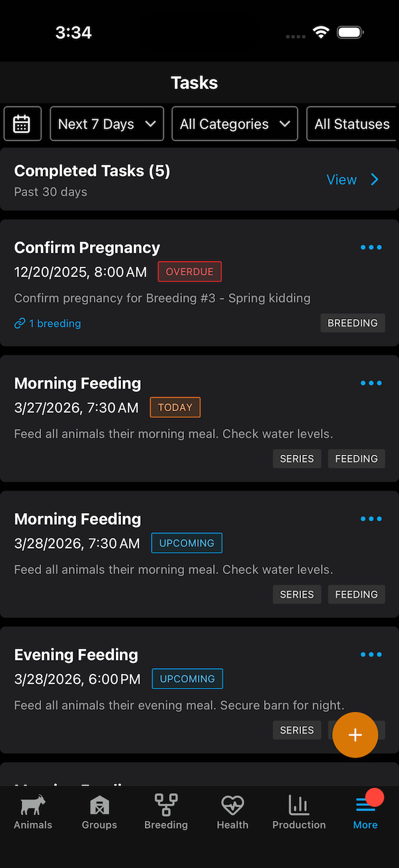Viewport: 399px width, 868px height.
Task: Select the Production charts icon
Action: click(298, 806)
